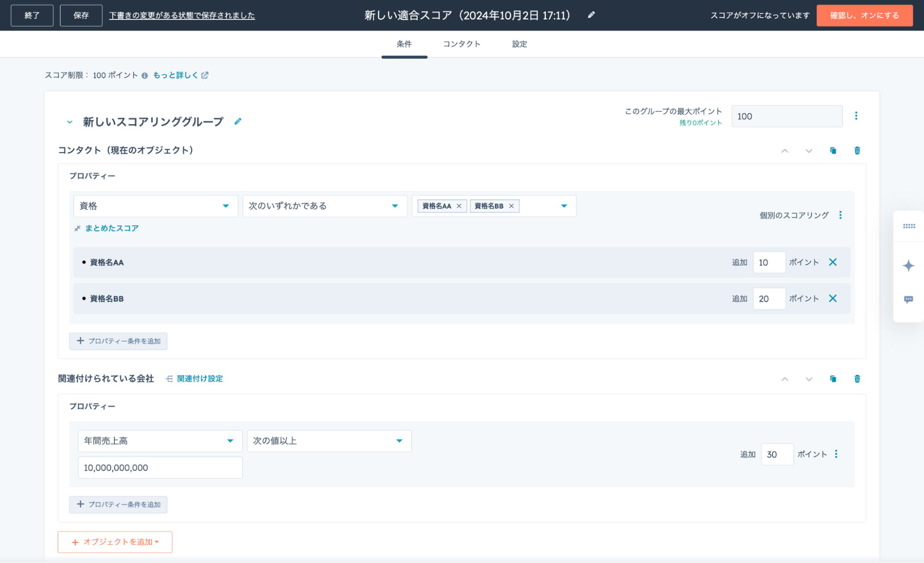Image resolution: width=924 pixels, height=563 pixels.
Task: Click the 確認し、オンにする button
Action: [x=864, y=15]
